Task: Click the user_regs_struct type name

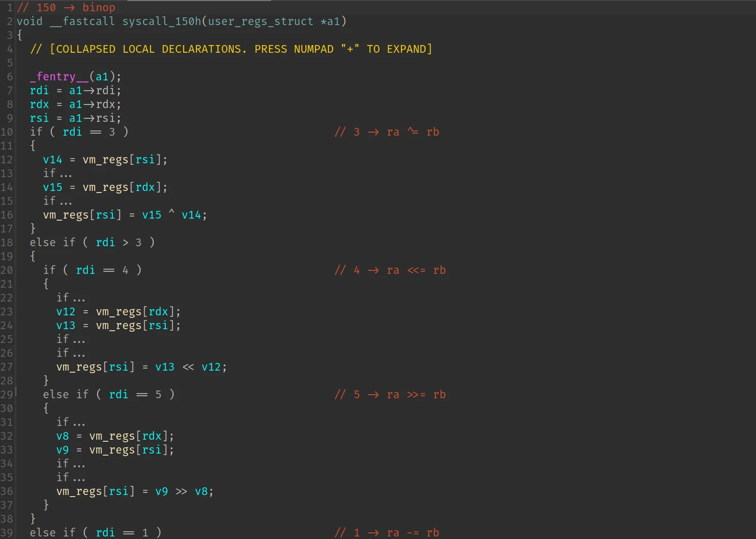Action: point(260,21)
